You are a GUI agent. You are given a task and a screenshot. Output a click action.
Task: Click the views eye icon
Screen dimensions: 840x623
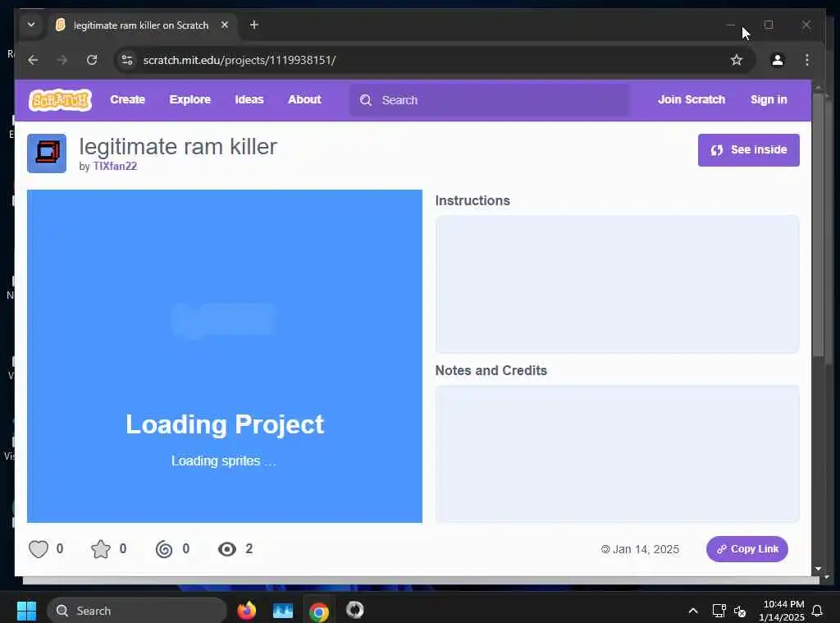227,549
